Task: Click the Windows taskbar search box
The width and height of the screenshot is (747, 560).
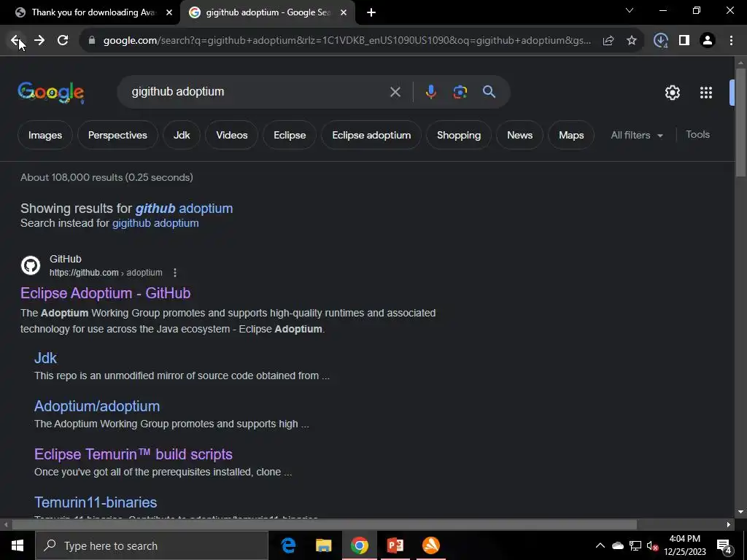Action: point(152,545)
